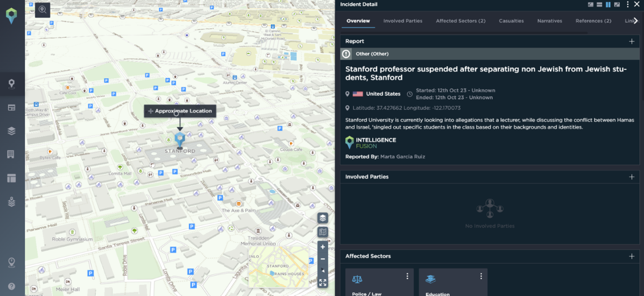644x296 pixels.
Task: Click the location marker icon near sidebar bottom
Action: [12, 263]
